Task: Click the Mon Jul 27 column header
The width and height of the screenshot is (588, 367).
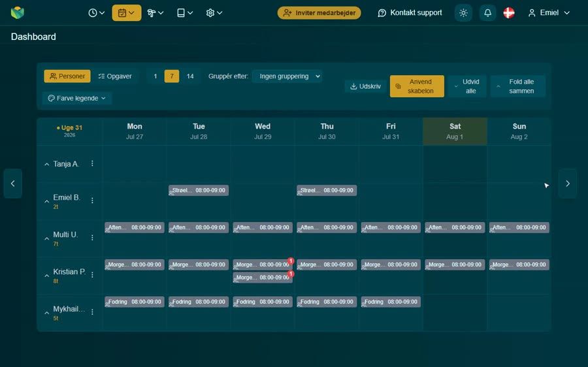Action: click(x=134, y=131)
